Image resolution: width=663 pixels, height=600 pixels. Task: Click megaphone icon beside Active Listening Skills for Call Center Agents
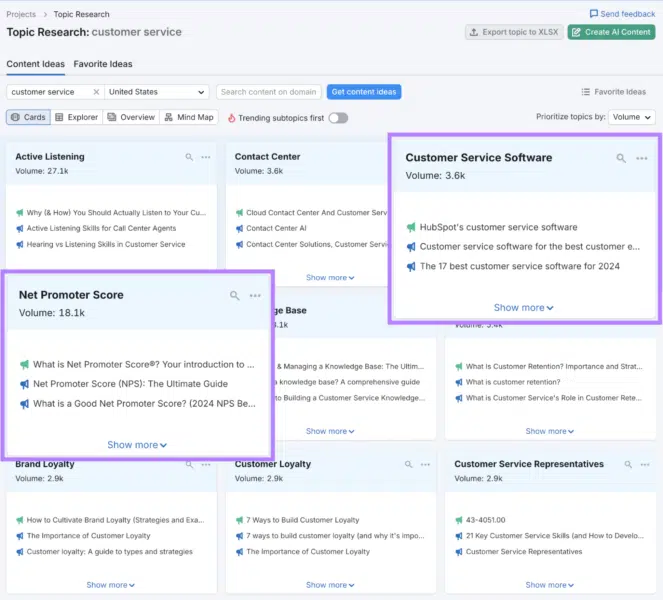pyautogui.click(x=19, y=228)
